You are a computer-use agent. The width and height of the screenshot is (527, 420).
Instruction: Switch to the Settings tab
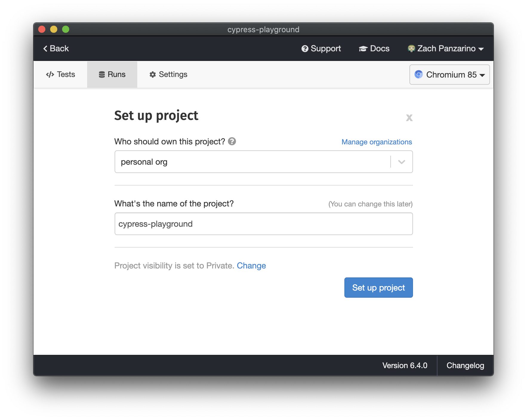coord(168,75)
